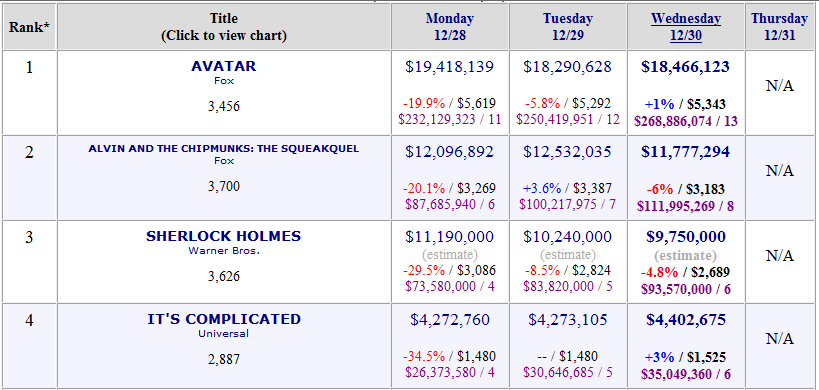Sort by the Monday 12/28 column header
This screenshot has height=390, width=819.
pyautogui.click(x=449, y=27)
